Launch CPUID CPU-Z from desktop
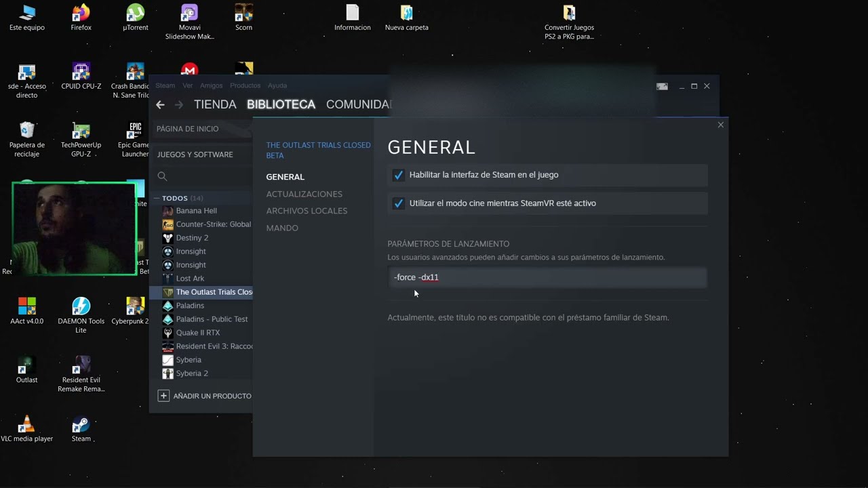Image resolution: width=868 pixels, height=488 pixels. (81, 77)
